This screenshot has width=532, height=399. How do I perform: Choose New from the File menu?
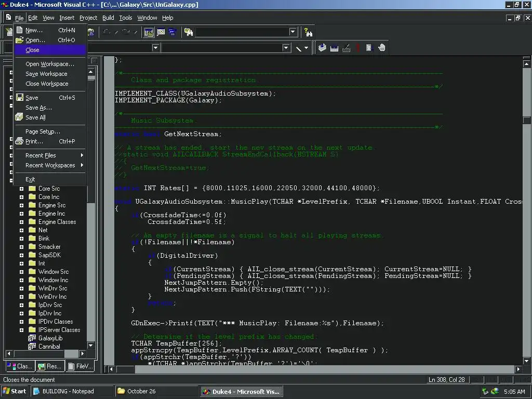tap(50, 30)
